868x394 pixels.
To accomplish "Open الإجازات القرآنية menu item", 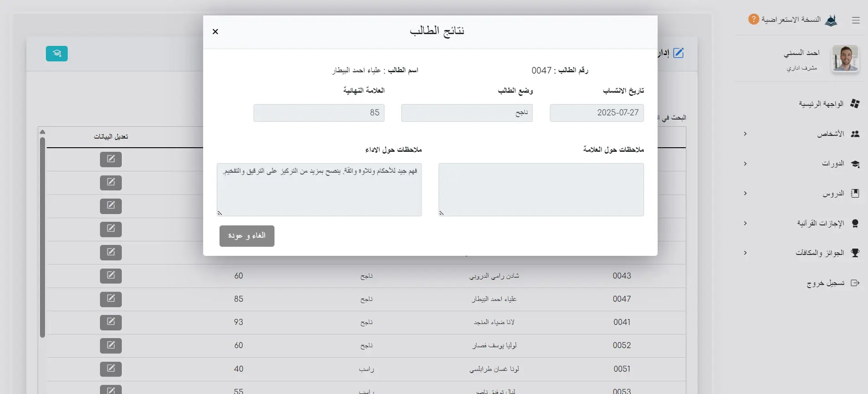I will (x=820, y=223).
